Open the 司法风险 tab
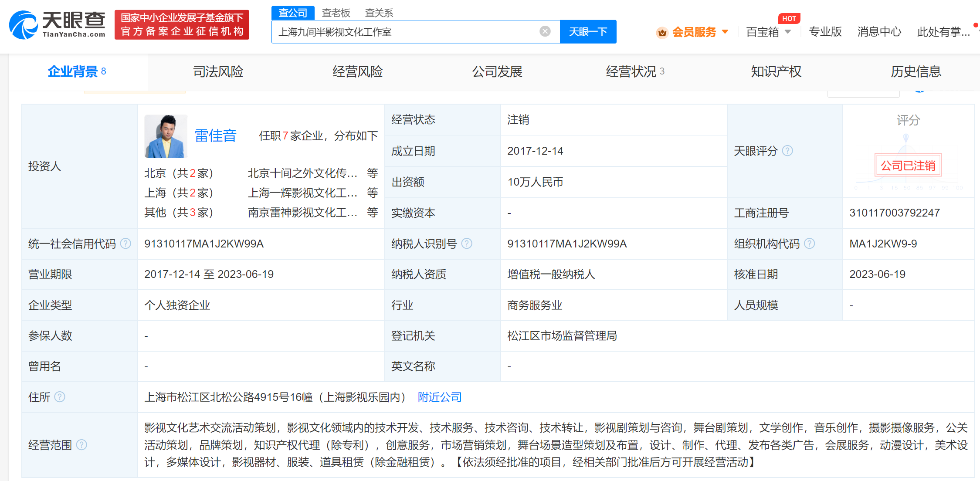The height and width of the screenshot is (481, 980). [x=218, y=71]
